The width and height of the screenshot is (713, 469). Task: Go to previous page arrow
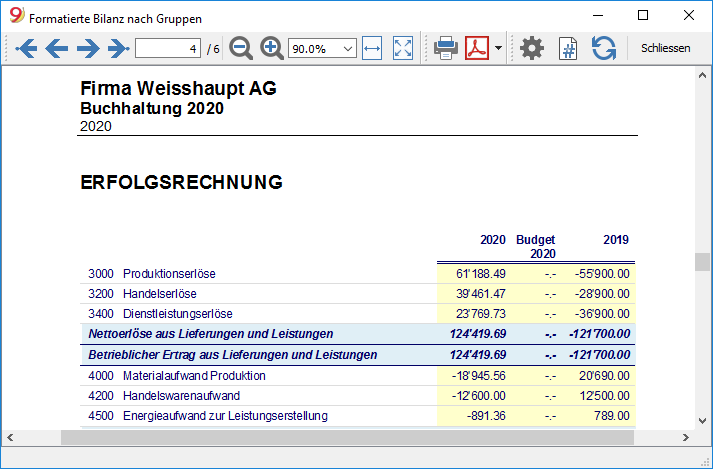click(x=57, y=48)
